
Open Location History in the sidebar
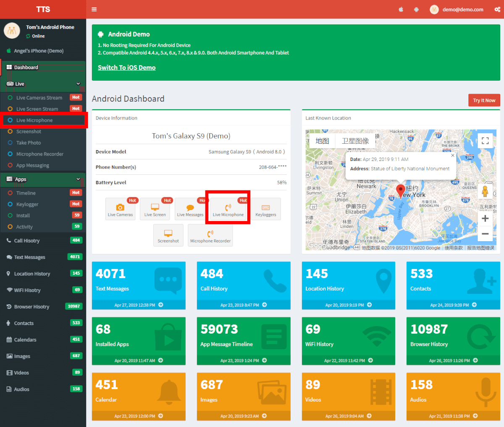tap(43, 274)
